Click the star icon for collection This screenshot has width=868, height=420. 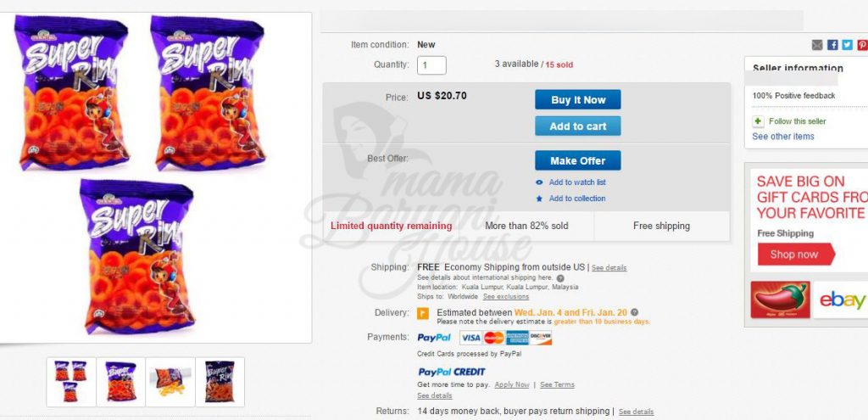539,199
